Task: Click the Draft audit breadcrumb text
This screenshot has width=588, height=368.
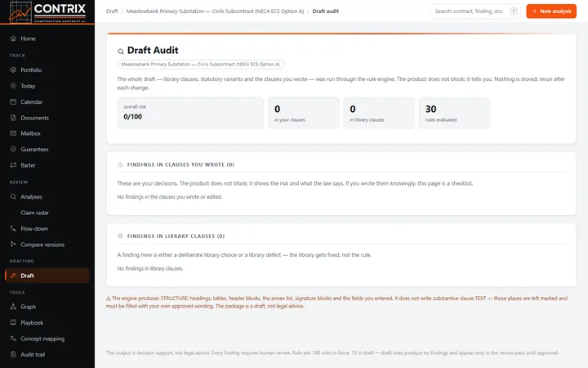Action: point(326,11)
